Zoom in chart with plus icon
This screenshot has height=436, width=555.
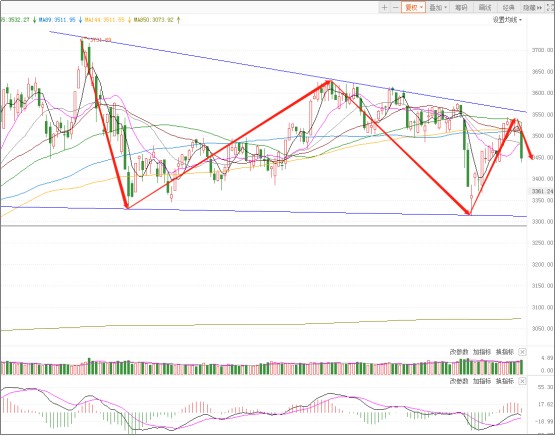click(385, 7)
